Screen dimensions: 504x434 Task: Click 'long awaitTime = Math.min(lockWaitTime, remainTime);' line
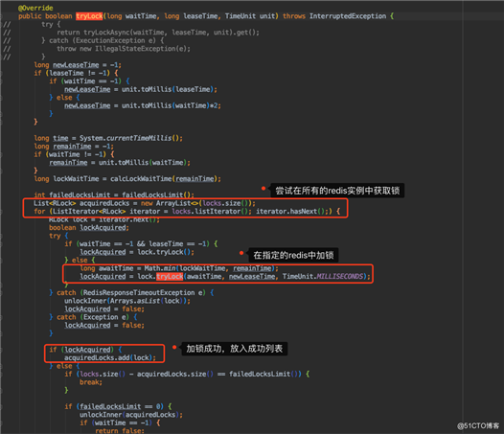click(x=179, y=268)
